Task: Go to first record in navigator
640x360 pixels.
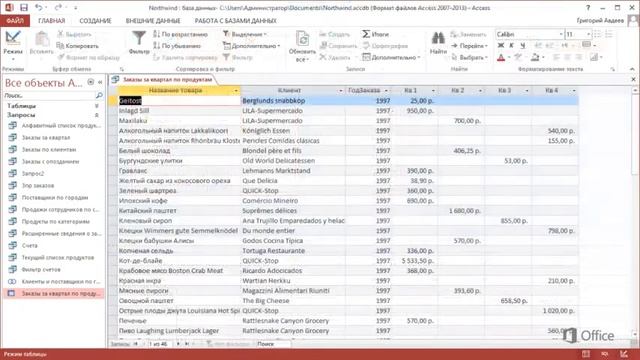Action: coord(136,344)
